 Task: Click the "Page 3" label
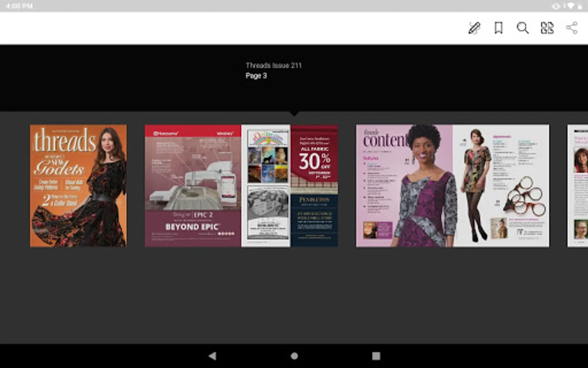point(256,76)
